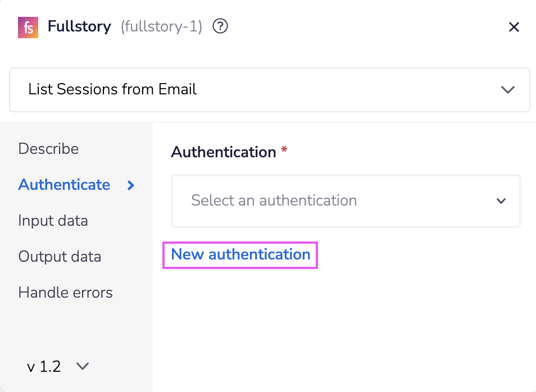Click the New authentication link
This screenshot has width=536, height=392.
(x=240, y=254)
